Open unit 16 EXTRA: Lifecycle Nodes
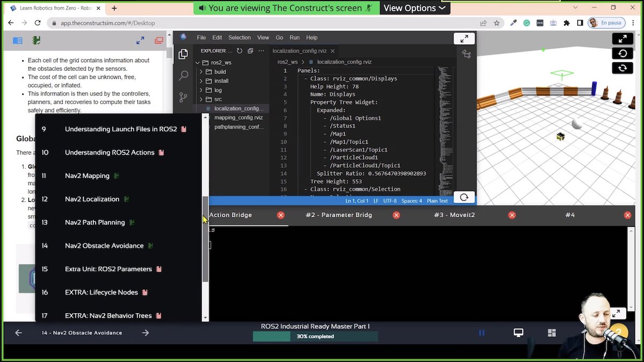The image size is (644, 362). point(101,292)
